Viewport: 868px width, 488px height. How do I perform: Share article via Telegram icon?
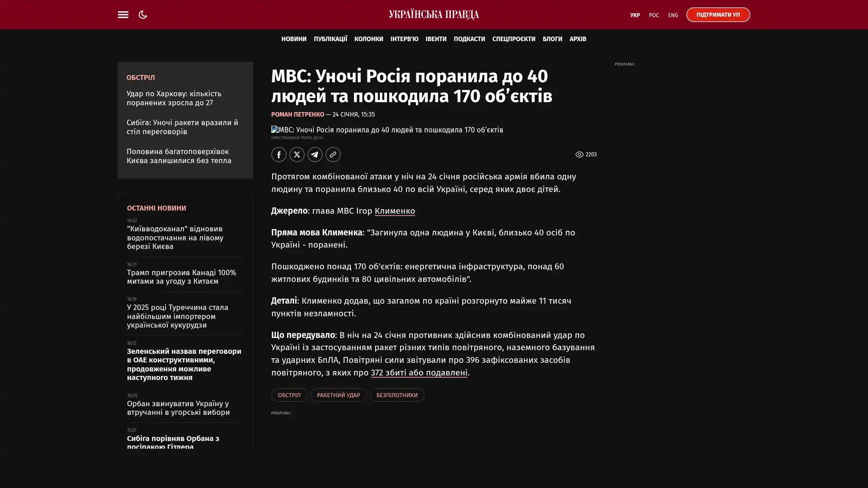(315, 155)
